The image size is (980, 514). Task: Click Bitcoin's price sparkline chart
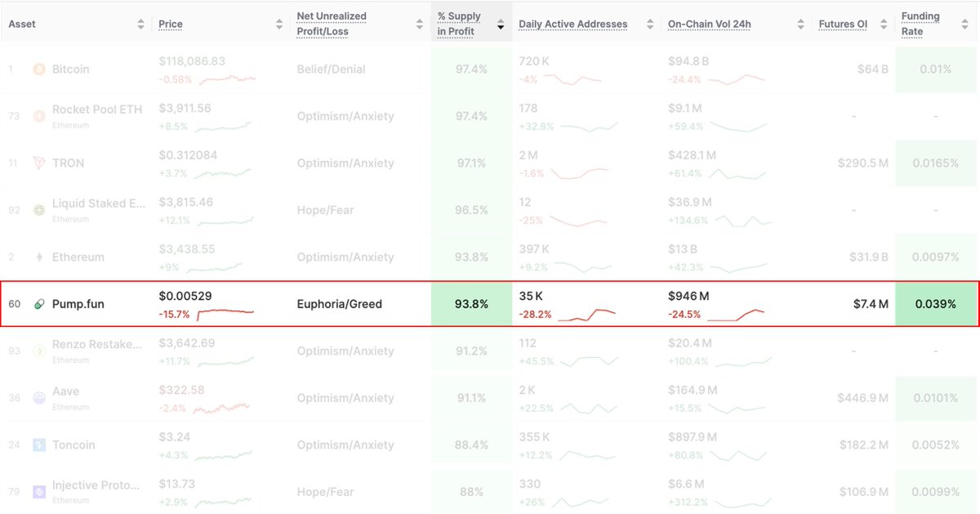[228, 79]
